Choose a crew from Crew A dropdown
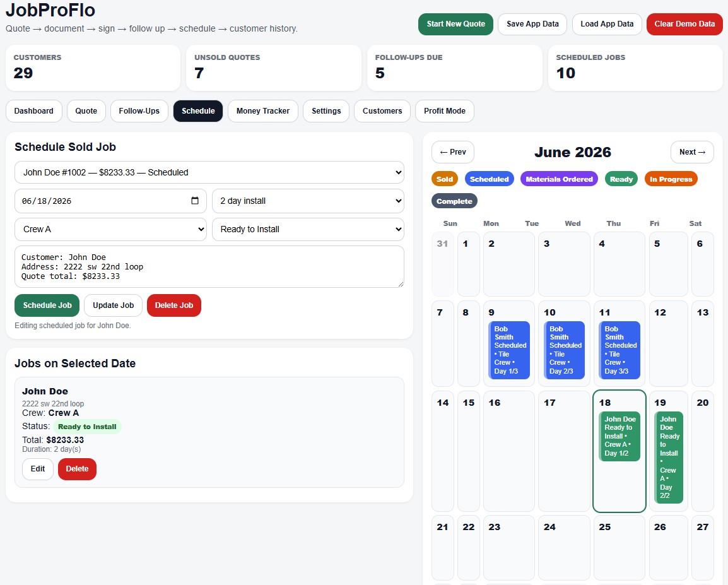728x585 pixels. coord(110,229)
